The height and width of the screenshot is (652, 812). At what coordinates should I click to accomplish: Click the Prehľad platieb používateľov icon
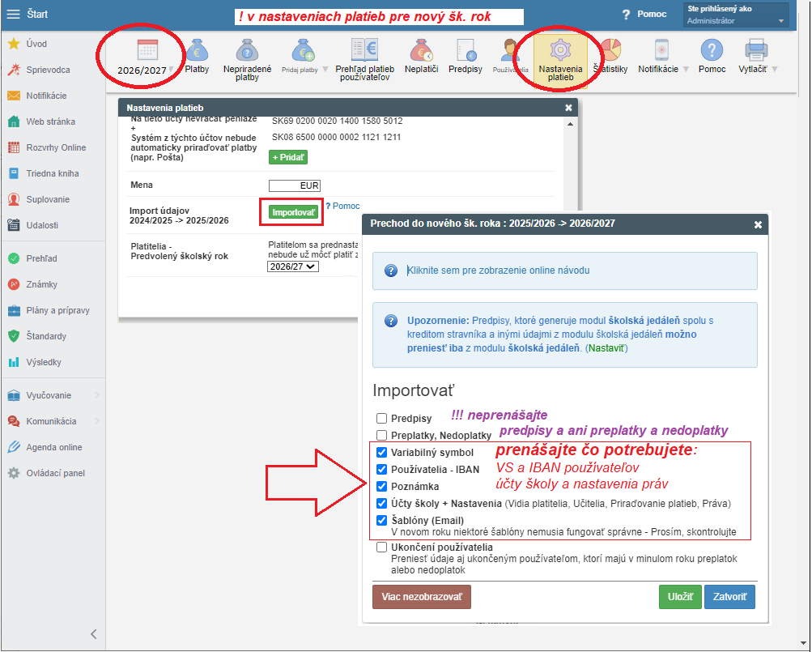pyautogui.click(x=364, y=49)
